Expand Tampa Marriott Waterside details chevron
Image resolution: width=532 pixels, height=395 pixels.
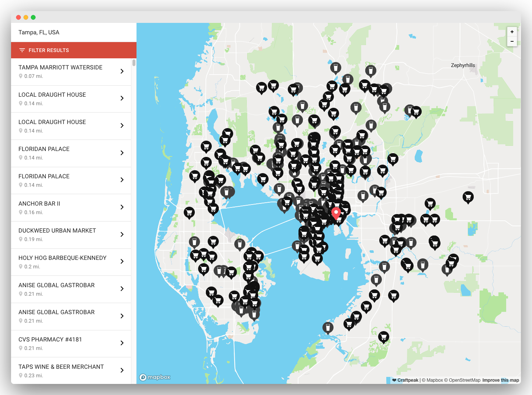coord(122,71)
